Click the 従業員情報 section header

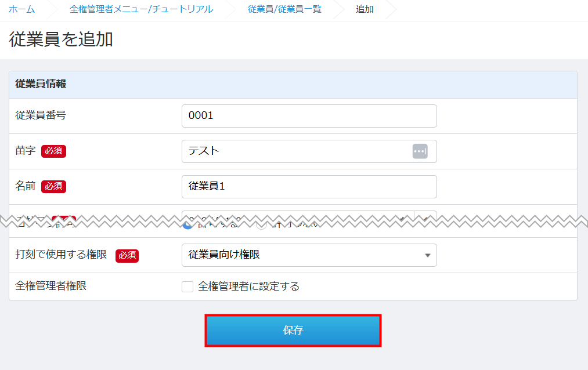pos(41,84)
